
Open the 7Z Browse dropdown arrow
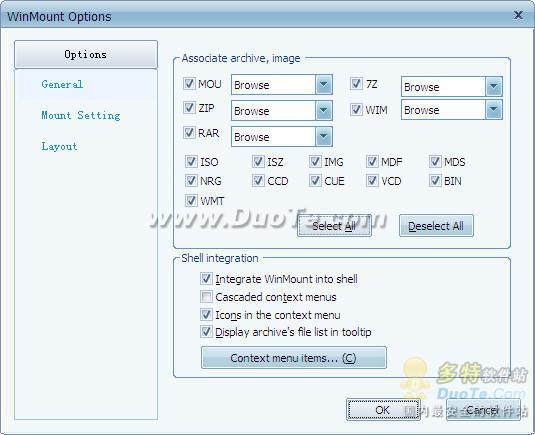point(493,87)
